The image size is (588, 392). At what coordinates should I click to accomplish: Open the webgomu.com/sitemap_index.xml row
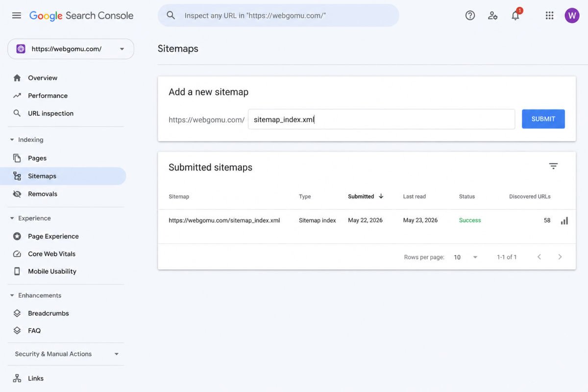pos(367,220)
